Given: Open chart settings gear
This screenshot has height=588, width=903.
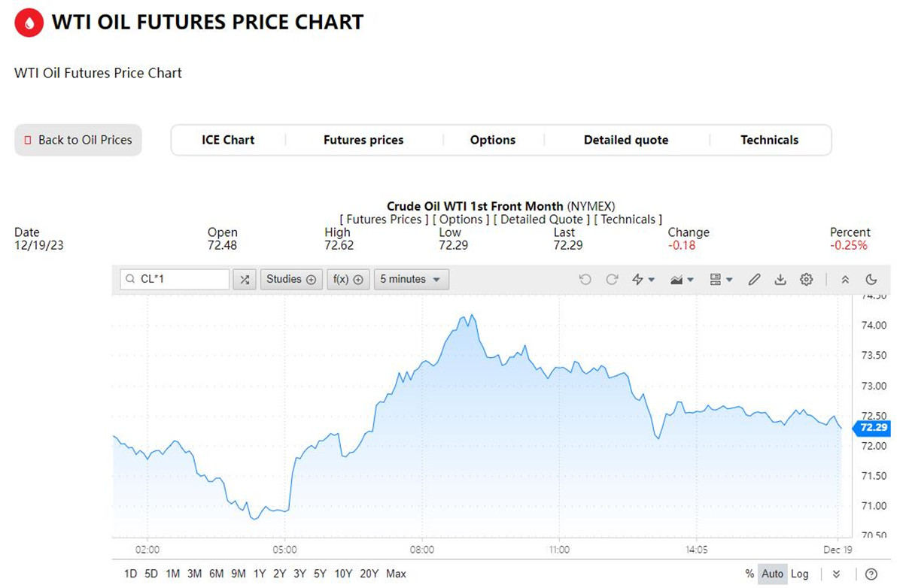Looking at the screenshot, I should 807,280.
